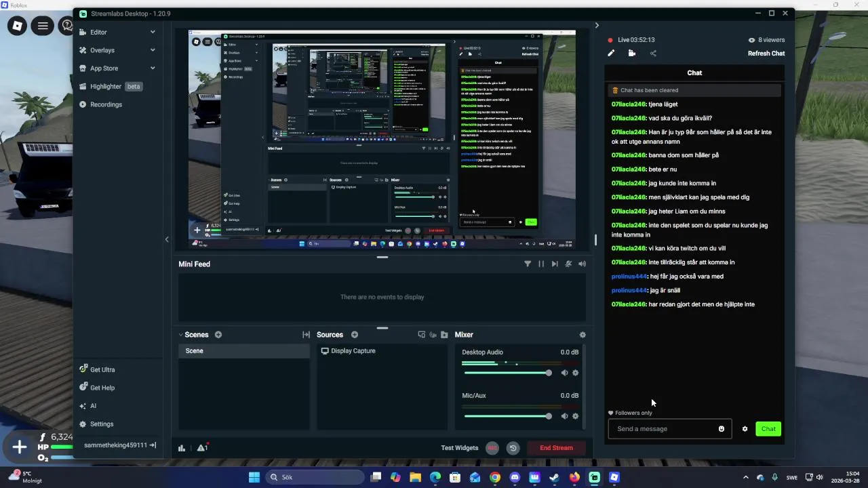Screen dimensions: 868x488
Task: Pause the Mini Feed event queue
Action: tap(541, 264)
